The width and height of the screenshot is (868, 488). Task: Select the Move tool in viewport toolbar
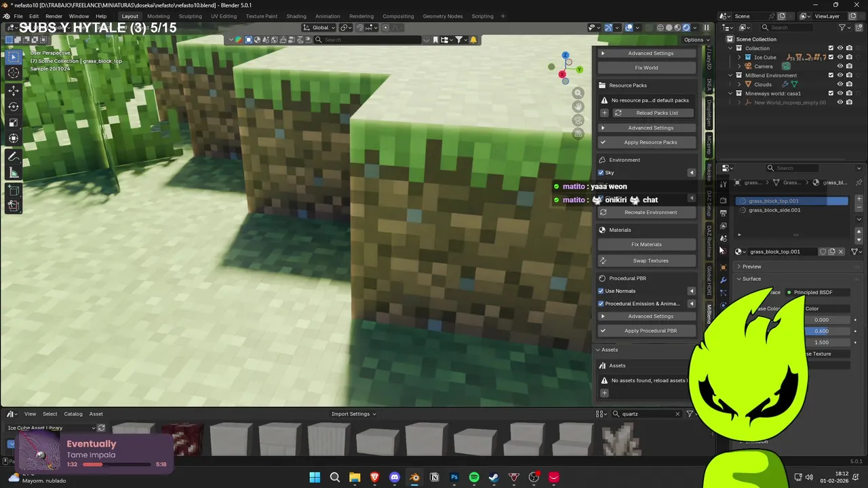pyautogui.click(x=14, y=90)
